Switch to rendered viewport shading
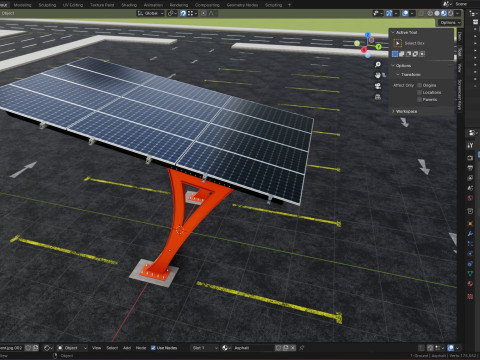The height and width of the screenshot is (360, 480). point(450,13)
